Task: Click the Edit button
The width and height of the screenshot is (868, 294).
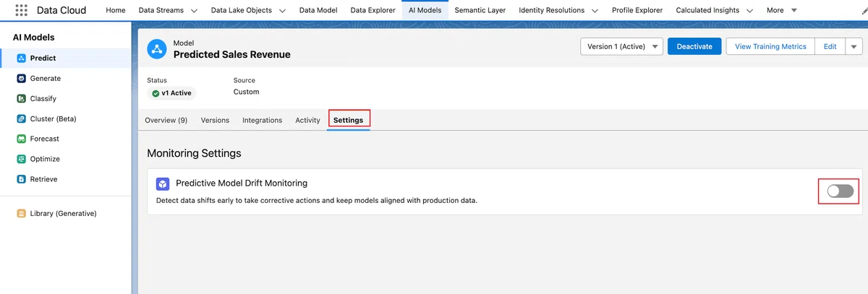Action: pos(830,46)
